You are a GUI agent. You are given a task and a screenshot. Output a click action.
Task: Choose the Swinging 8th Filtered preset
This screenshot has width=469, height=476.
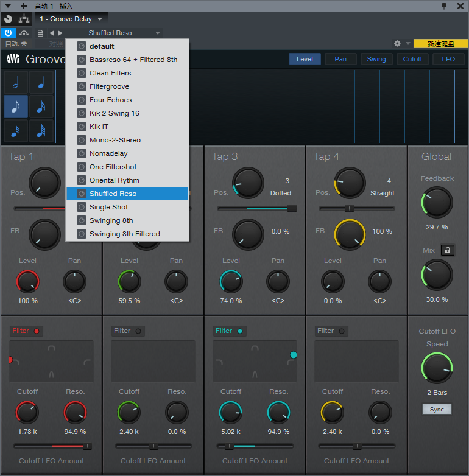(127, 234)
